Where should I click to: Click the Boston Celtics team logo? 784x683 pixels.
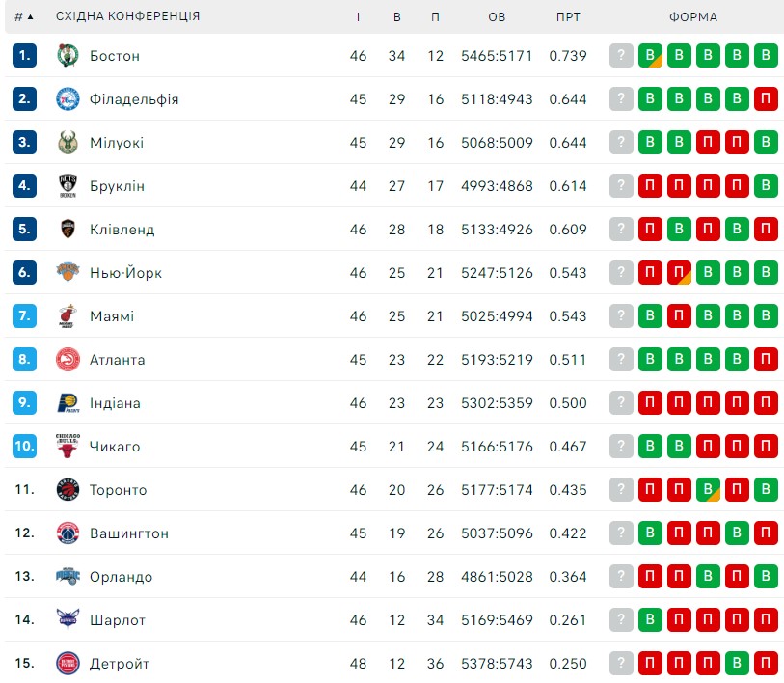point(68,56)
